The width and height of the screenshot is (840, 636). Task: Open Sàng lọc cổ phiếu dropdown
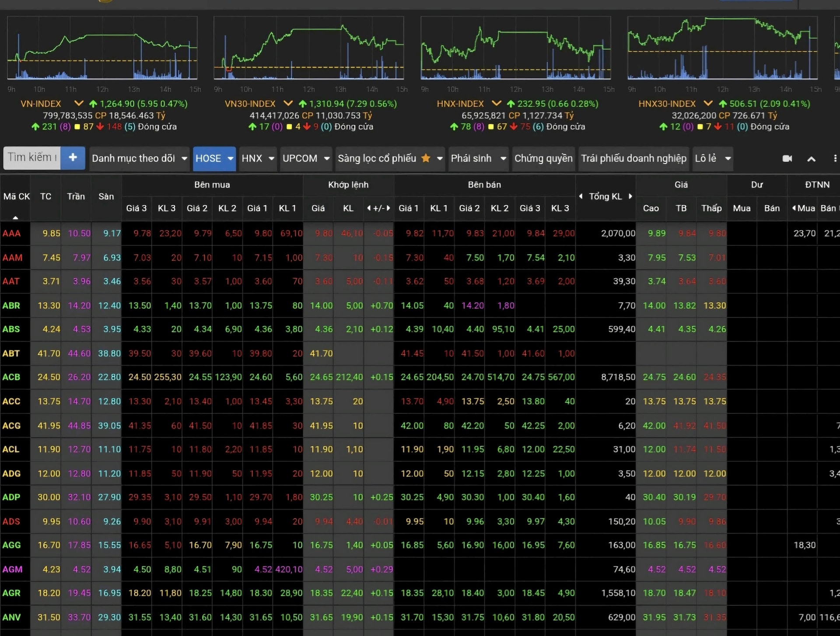390,158
